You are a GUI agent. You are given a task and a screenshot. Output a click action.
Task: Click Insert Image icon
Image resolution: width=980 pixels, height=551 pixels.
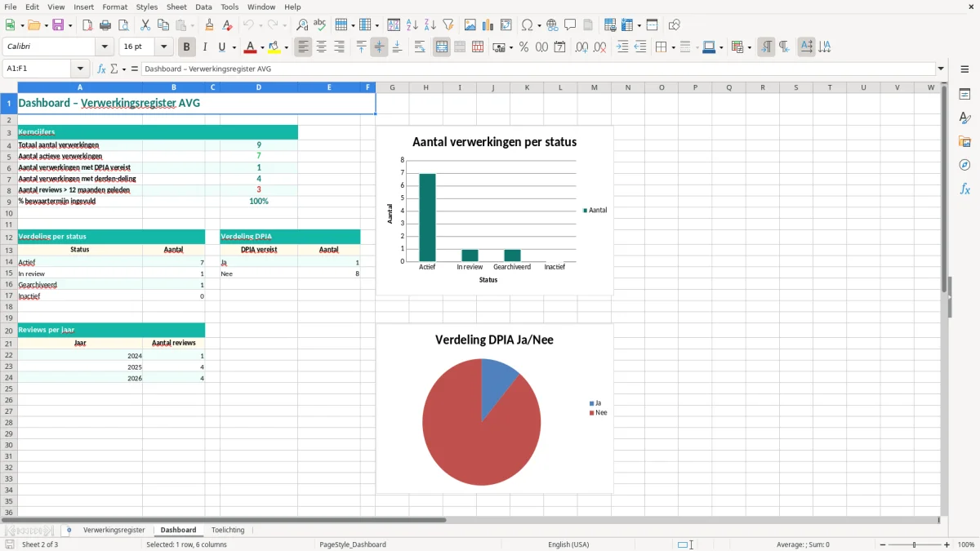point(470,25)
